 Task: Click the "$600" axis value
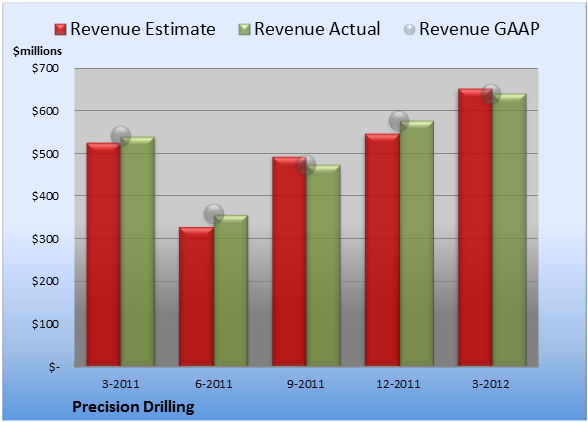click(45, 111)
